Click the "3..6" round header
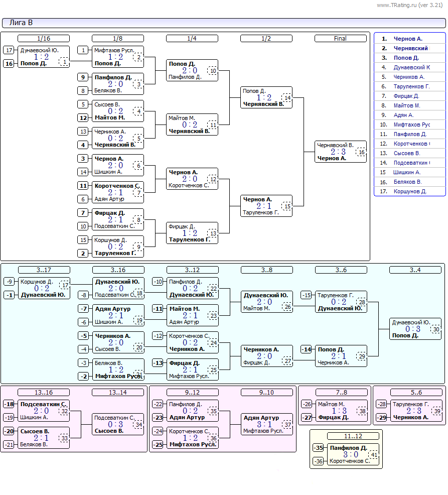The height and width of the screenshot is (495, 448). (341, 270)
